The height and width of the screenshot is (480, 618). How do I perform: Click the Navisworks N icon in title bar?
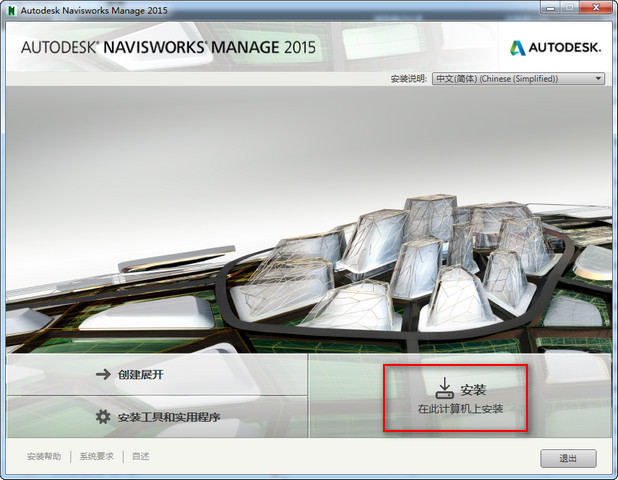point(10,10)
